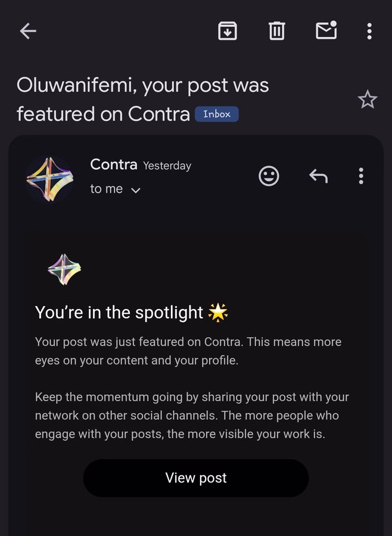Open the Contra sender name

pos(113,165)
